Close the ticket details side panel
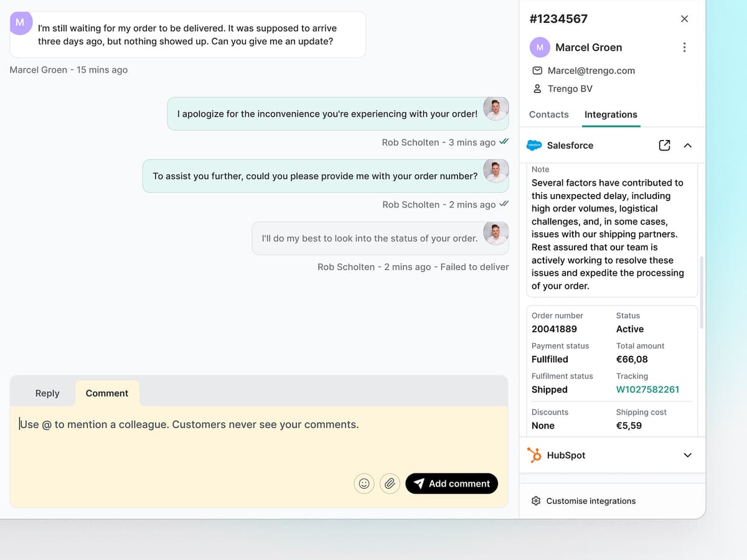This screenshot has height=560, width=747. (x=684, y=19)
